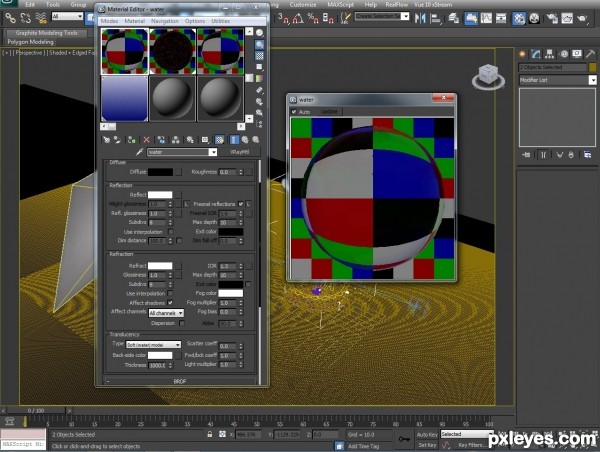Click Get Material icon in Material Editor
This screenshot has width=600, height=452.
click(x=106, y=140)
